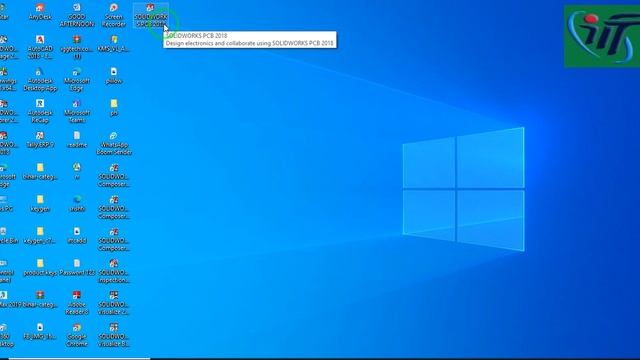Open the AutoCAD 2018 shortcut

(x=40, y=47)
